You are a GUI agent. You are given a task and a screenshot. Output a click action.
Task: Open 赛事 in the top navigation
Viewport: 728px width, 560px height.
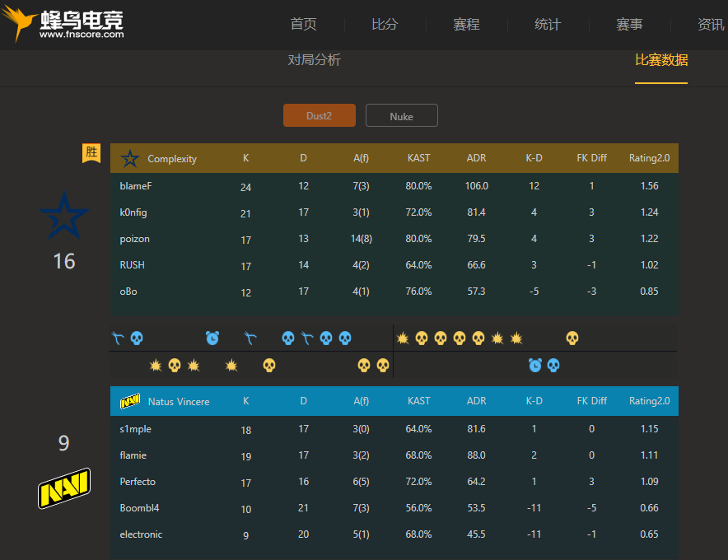tap(629, 24)
